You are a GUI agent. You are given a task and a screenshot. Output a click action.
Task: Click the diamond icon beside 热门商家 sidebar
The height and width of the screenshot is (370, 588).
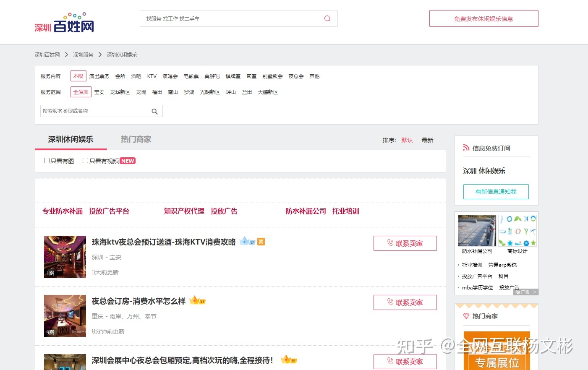point(466,316)
